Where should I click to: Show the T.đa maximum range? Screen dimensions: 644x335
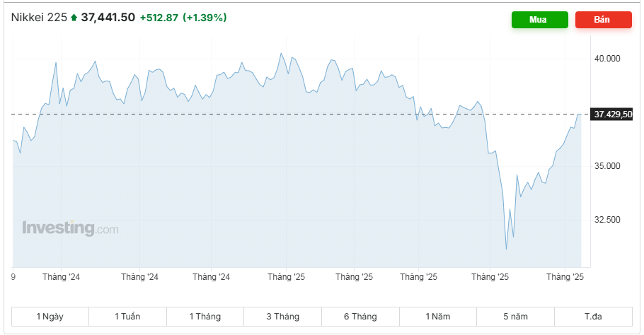click(593, 317)
